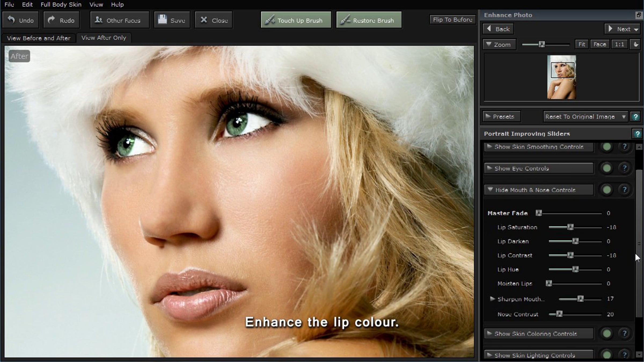Click the Undo arrow button
This screenshot has height=362, width=644.
point(21,20)
